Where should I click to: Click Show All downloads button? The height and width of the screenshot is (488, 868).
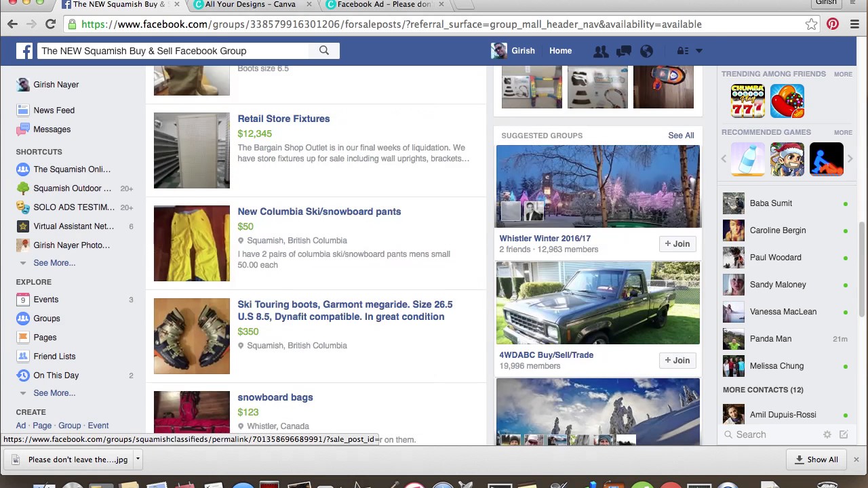[816, 460]
